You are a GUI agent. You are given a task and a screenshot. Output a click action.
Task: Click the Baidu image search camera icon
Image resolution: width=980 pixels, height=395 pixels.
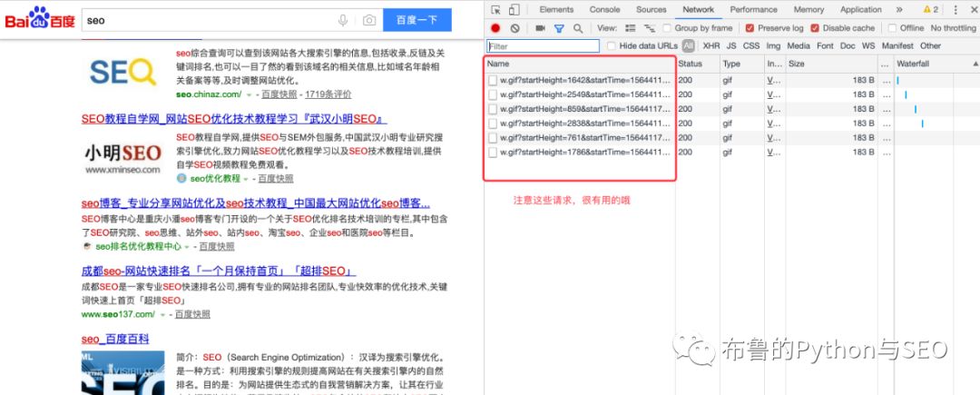369,20
